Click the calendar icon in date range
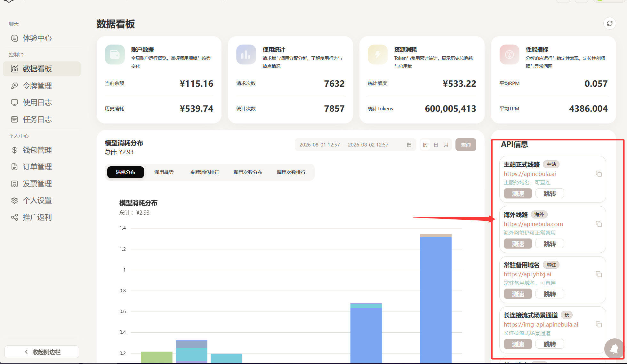The height and width of the screenshot is (364, 627). tap(409, 145)
